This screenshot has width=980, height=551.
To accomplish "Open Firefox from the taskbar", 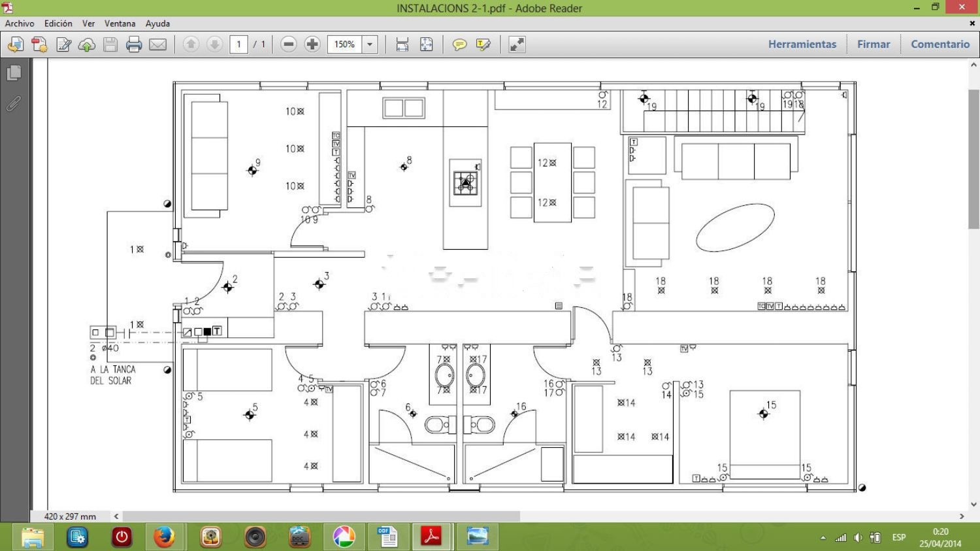I will point(164,537).
